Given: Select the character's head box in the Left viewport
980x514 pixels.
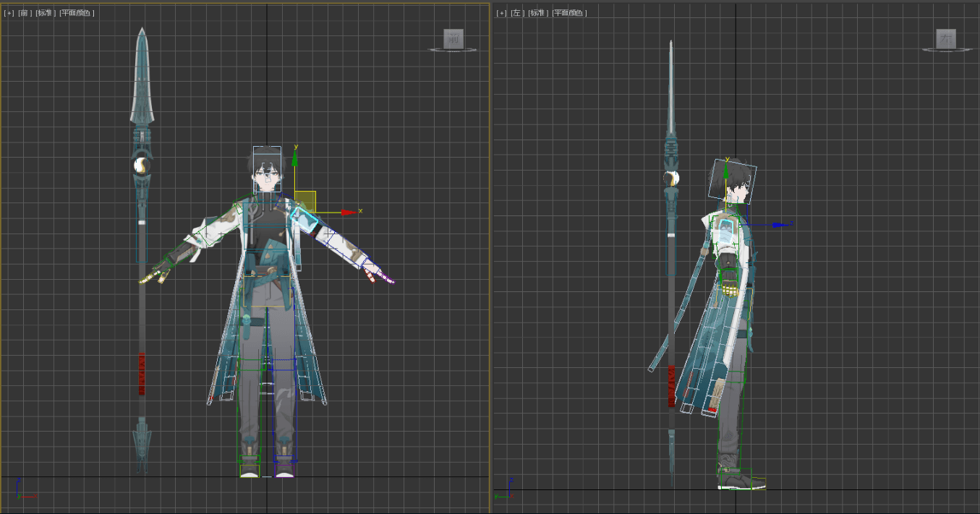Looking at the screenshot, I should [732, 181].
